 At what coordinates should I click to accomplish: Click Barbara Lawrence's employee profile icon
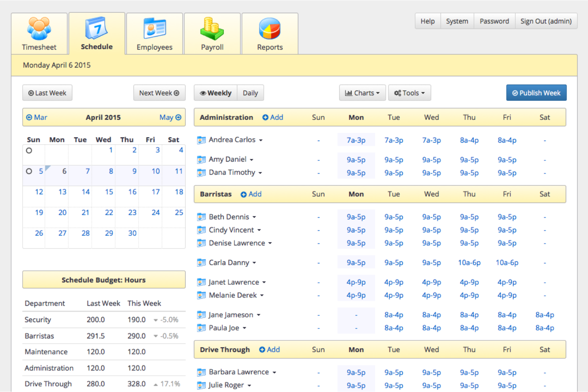(x=201, y=372)
